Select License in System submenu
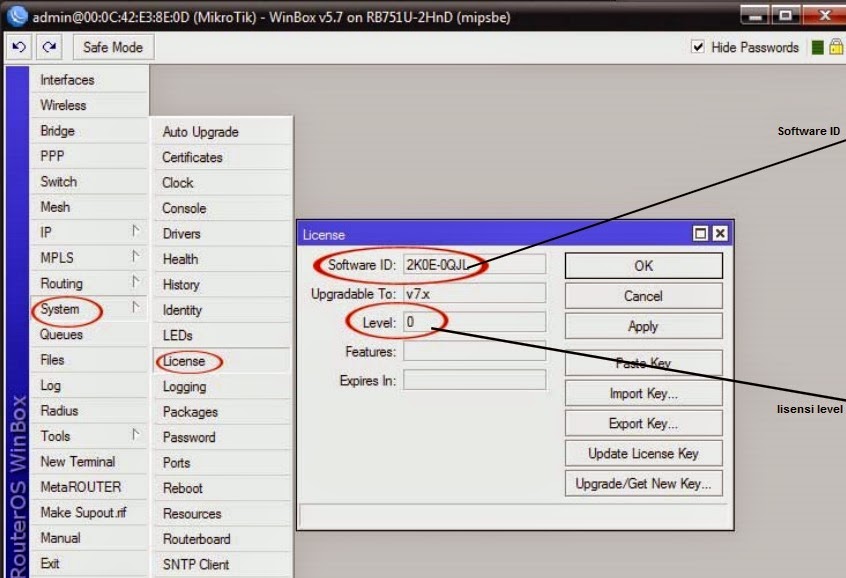 tap(222, 361)
